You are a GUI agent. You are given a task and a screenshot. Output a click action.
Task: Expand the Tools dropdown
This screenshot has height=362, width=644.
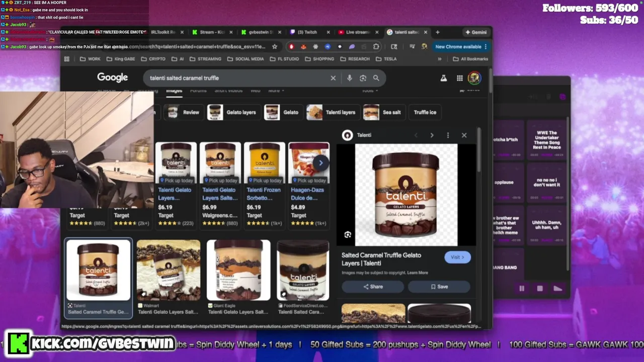click(x=370, y=90)
